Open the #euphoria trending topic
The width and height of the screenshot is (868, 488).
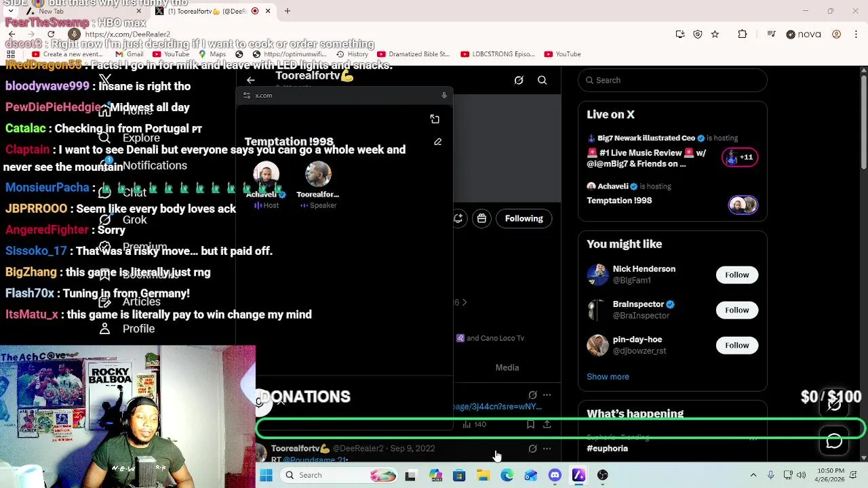click(607, 449)
